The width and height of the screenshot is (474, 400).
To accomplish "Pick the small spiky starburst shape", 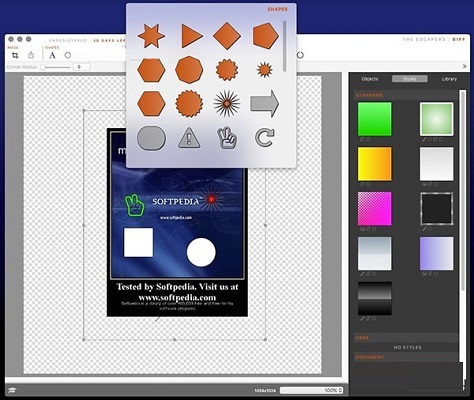I will (265, 70).
